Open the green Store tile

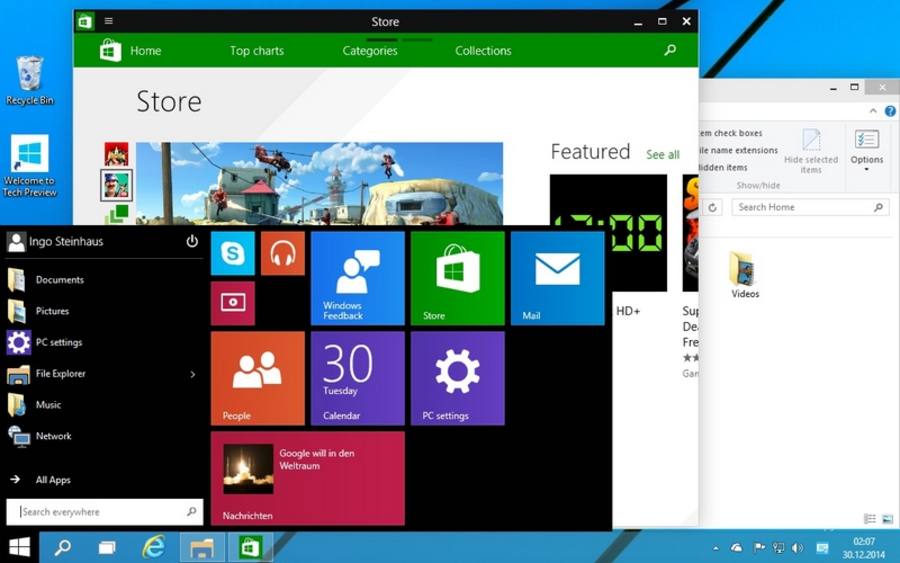click(x=457, y=278)
